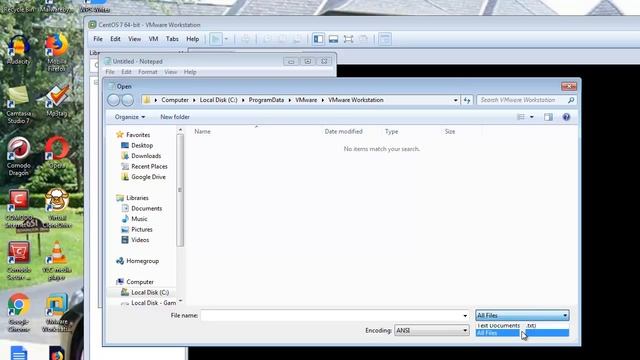This screenshot has width=640, height=360.
Task: Open the Camtasia Studio 7 desktop shortcut
Action: tap(18, 104)
